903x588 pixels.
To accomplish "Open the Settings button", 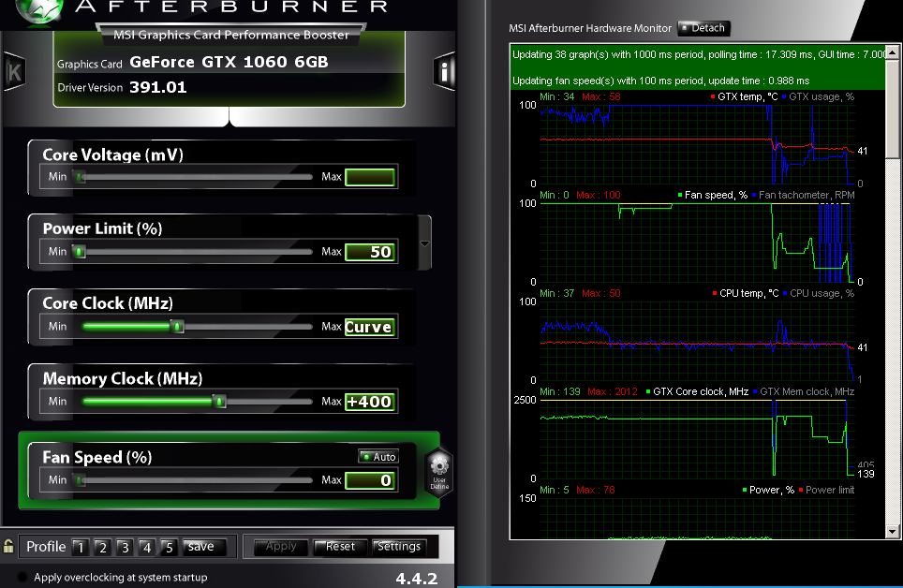I will (399, 547).
